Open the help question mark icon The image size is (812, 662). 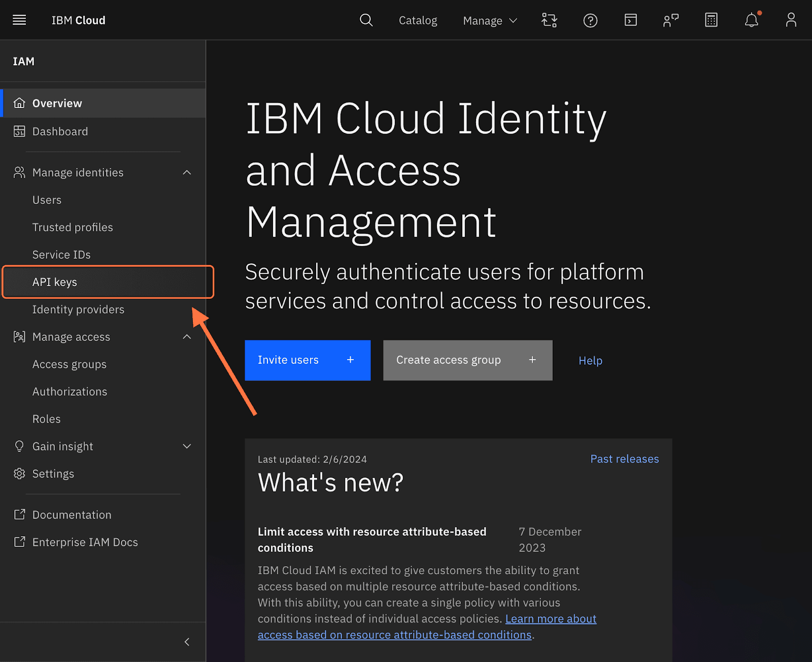590,20
